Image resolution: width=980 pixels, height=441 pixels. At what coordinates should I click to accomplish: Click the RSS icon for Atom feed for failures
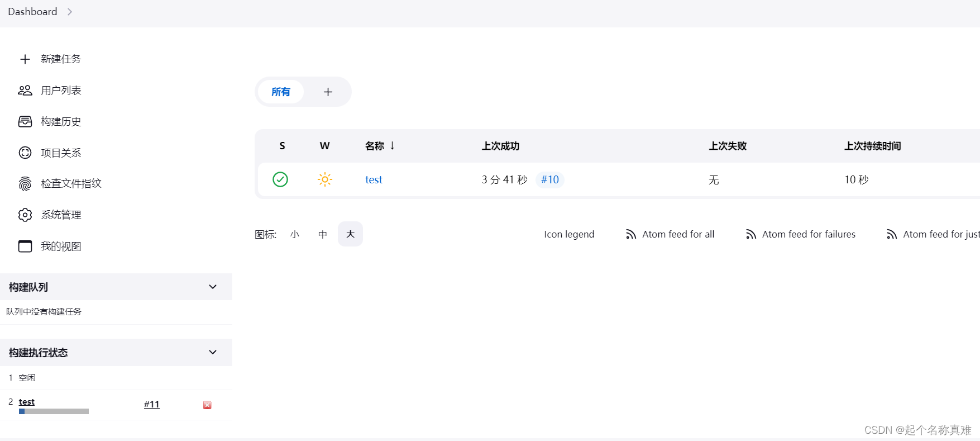(751, 234)
